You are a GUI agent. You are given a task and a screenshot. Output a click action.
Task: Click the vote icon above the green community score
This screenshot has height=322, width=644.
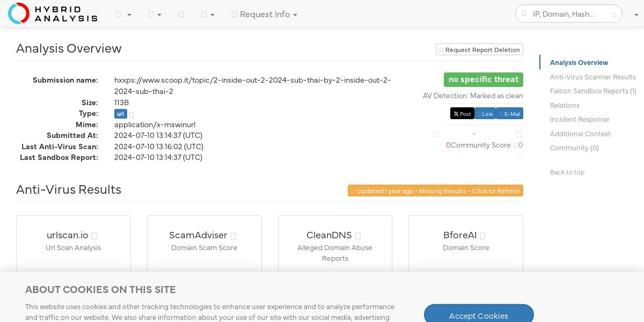pos(518,134)
